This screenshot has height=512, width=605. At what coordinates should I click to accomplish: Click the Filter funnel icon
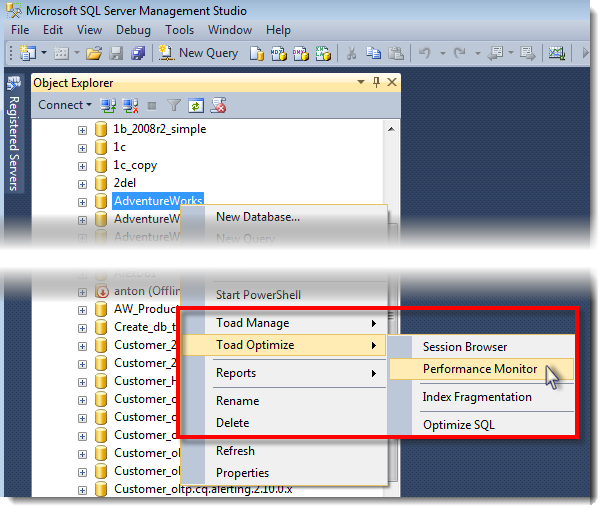click(174, 105)
